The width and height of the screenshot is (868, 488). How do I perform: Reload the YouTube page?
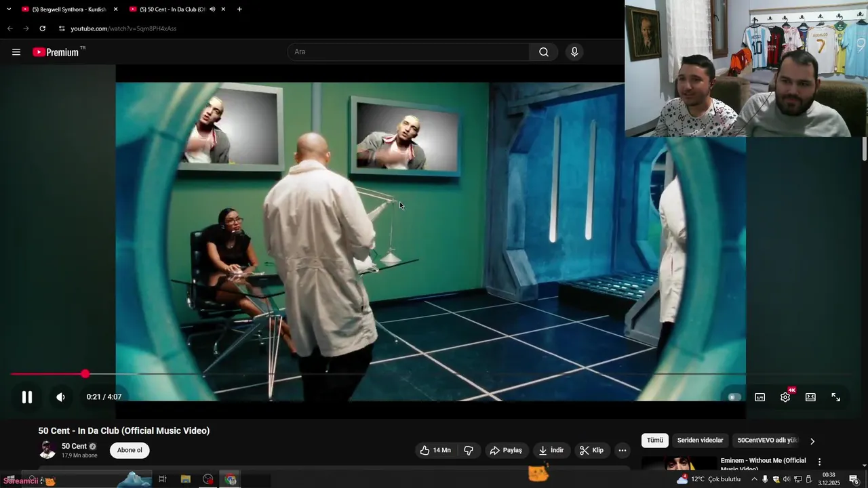click(x=42, y=28)
